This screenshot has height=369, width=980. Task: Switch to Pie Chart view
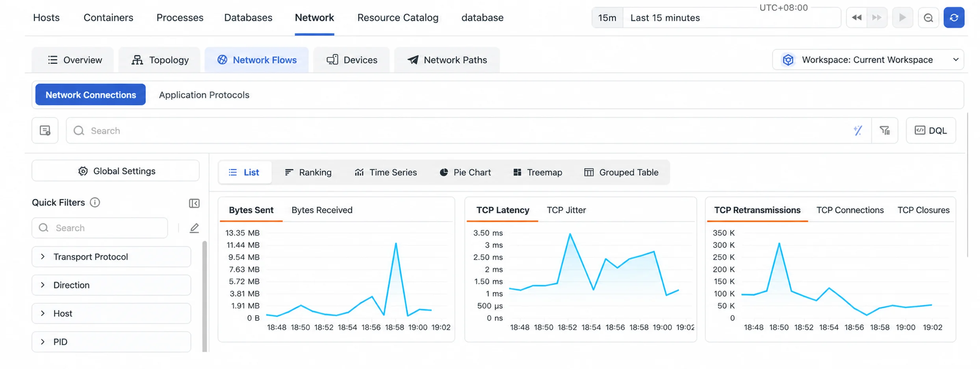tap(465, 172)
